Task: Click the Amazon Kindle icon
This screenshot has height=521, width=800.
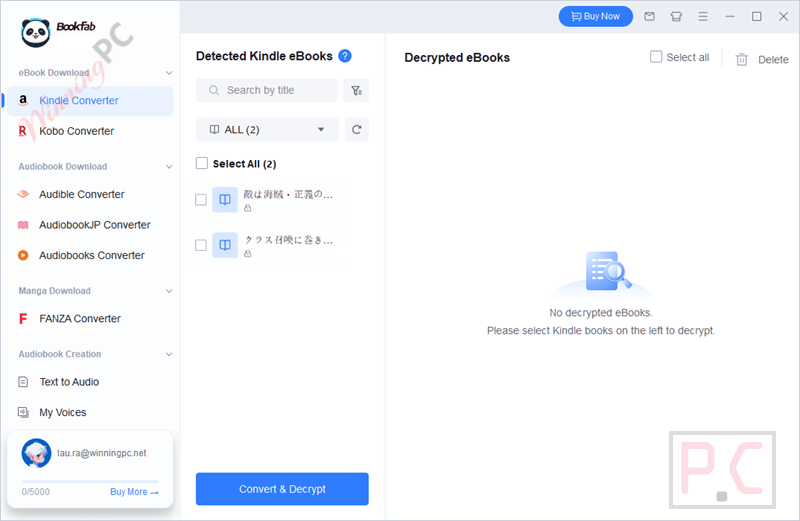Action: point(23,101)
